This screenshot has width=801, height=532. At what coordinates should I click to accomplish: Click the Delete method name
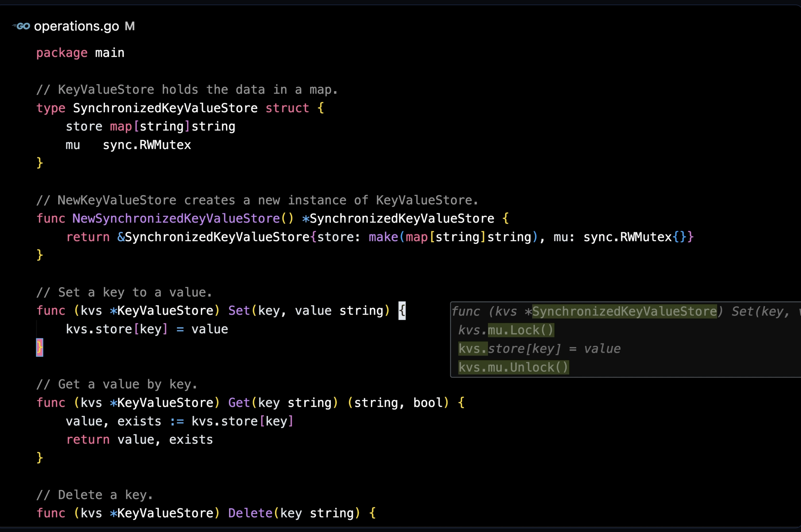tap(250, 513)
